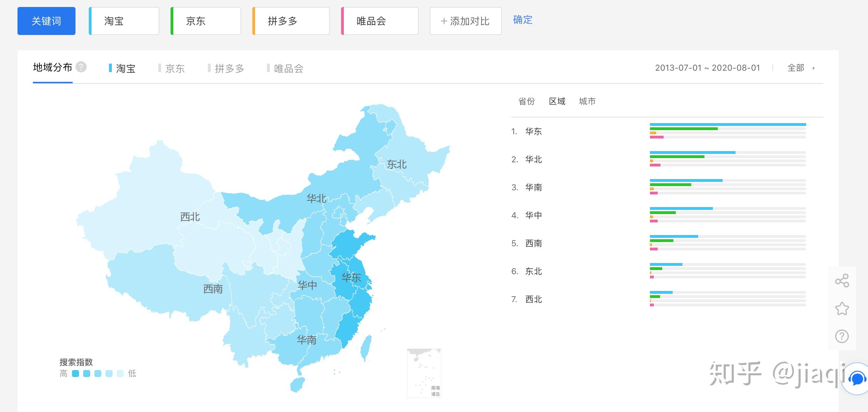Click the 西南 row in ranking list
The image size is (868, 412).
(x=667, y=243)
